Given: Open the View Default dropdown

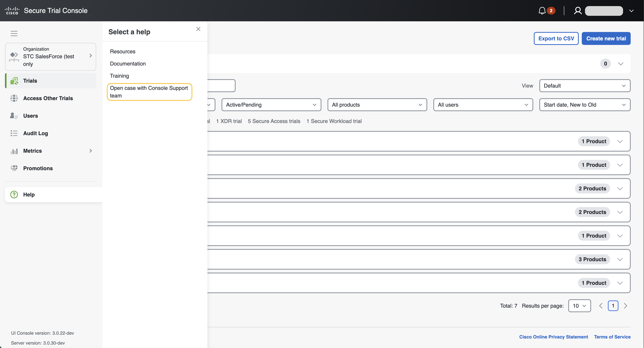Looking at the screenshot, I should (584, 86).
